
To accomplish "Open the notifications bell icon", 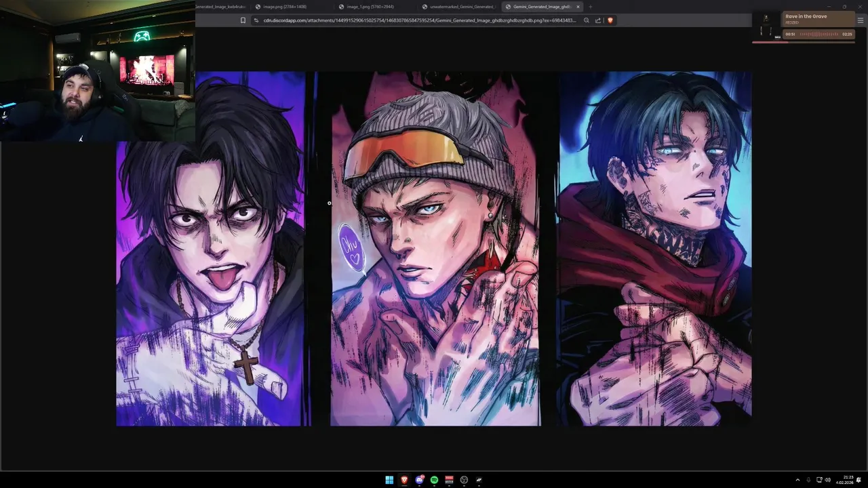I will 860,480.
